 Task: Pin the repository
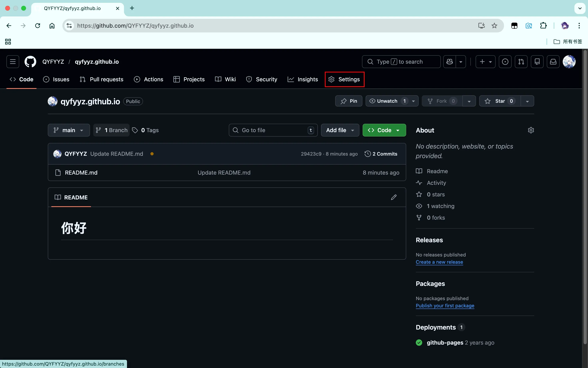pyautogui.click(x=349, y=101)
